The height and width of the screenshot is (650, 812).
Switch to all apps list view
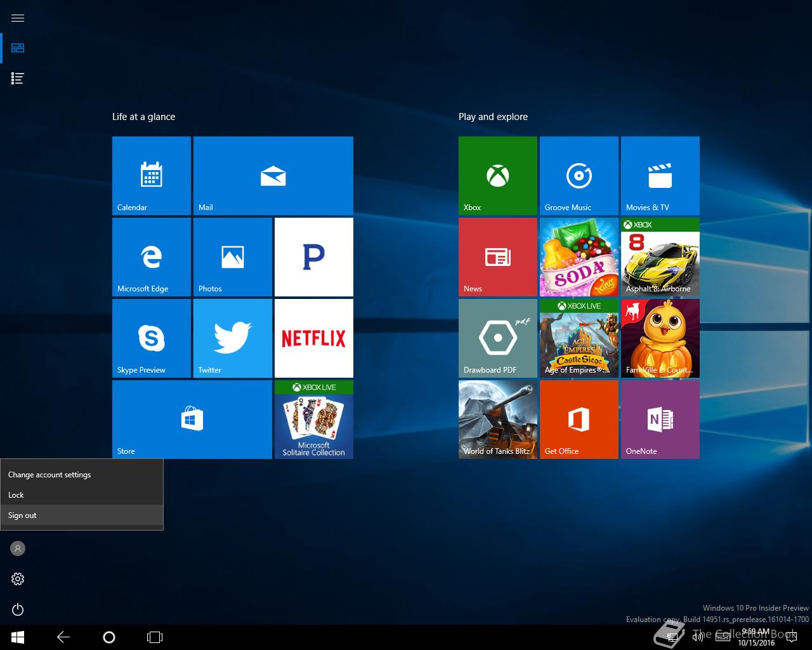click(x=18, y=79)
